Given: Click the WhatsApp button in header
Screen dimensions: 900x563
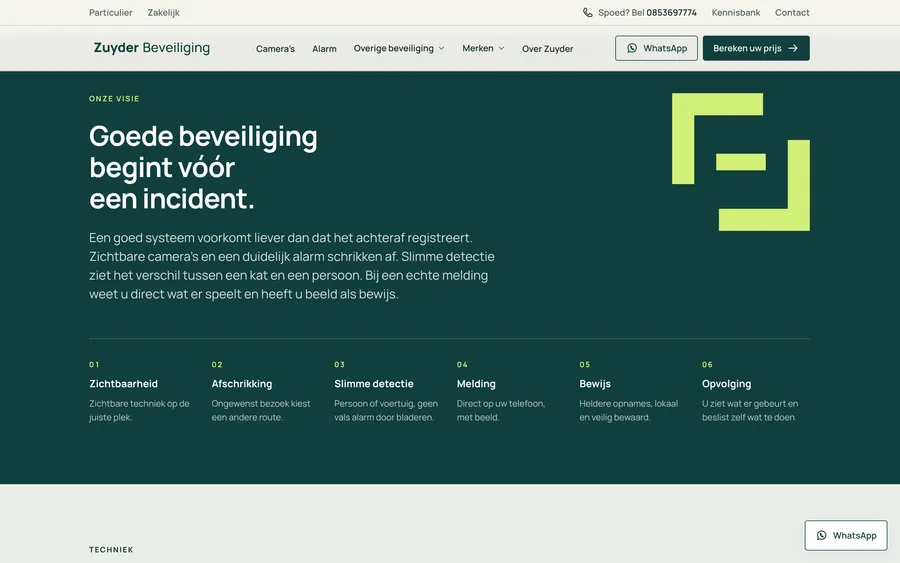Looking at the screenshot, I should 657,48.
